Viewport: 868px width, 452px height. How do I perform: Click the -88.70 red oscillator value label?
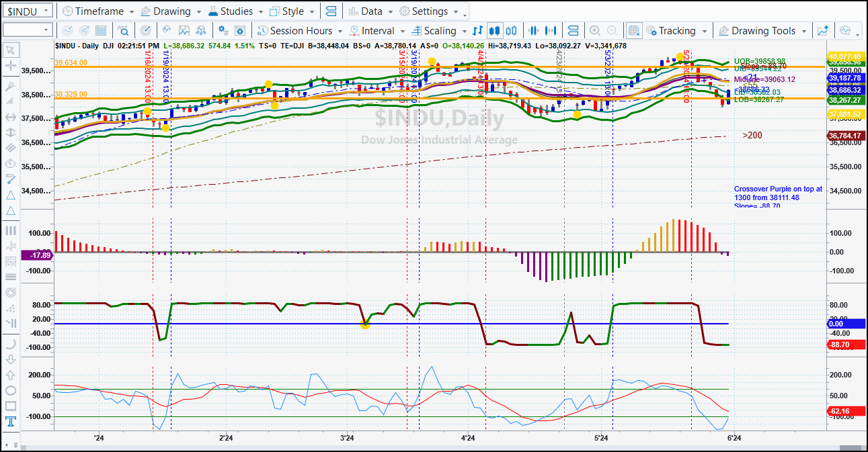(x=845, y=345)
